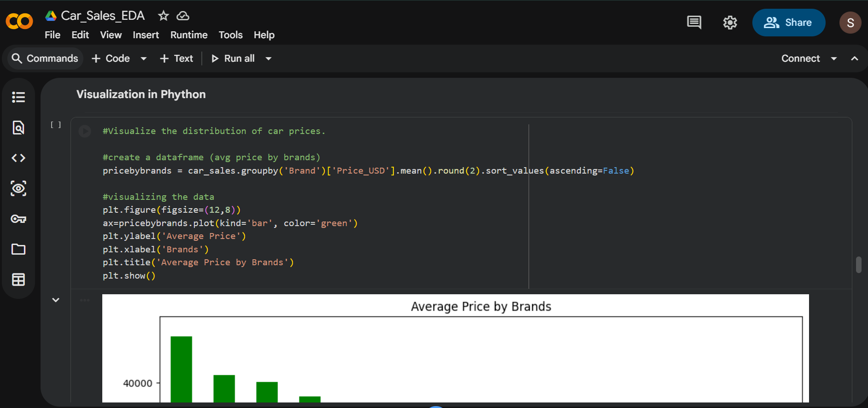Click the Google Drive file icon

[x=51, y=16]
